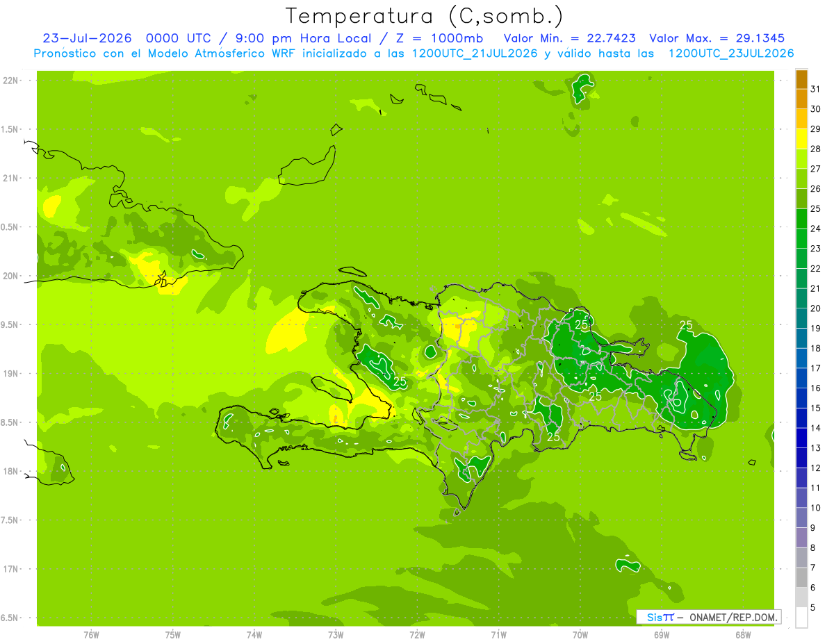
Task: Click the 0.5N half-degree latitude label
Action: click(10, 227)
